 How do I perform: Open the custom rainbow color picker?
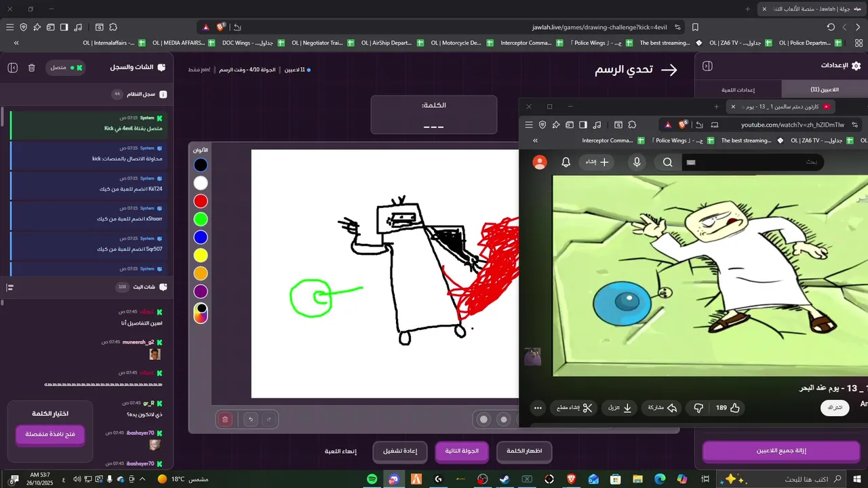click(201, 313)
